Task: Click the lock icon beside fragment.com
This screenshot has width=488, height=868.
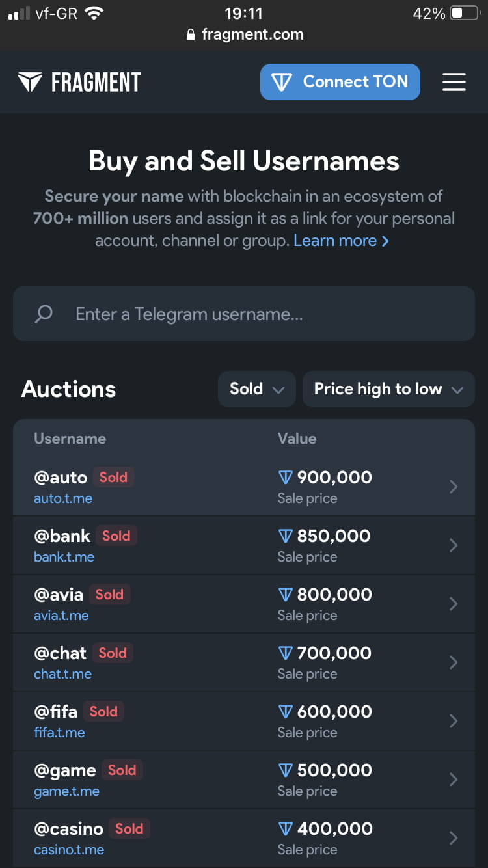Action: [x=191, y=35]
